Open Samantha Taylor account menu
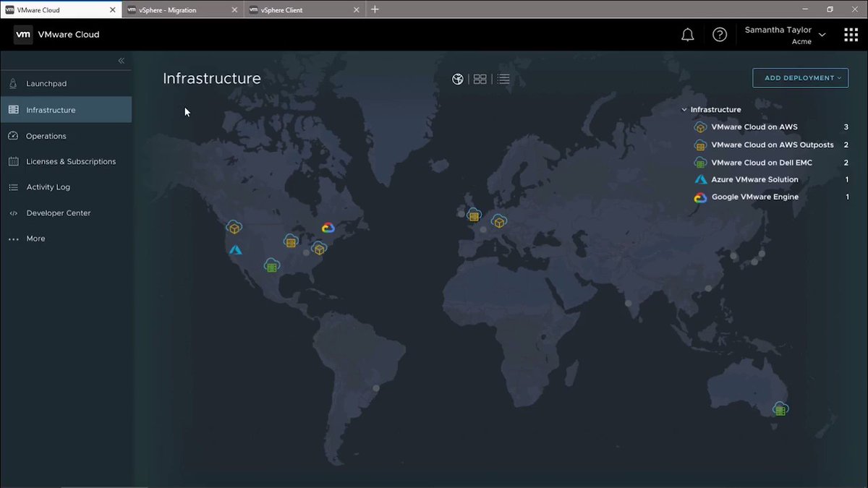This screenshot has height=488, width=868. [784, 35]
